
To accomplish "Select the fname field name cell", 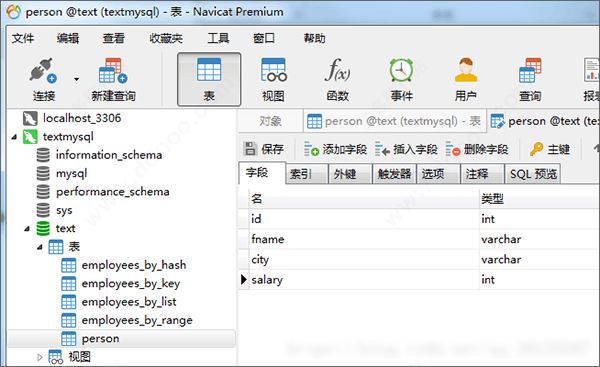I will point(364,239).
